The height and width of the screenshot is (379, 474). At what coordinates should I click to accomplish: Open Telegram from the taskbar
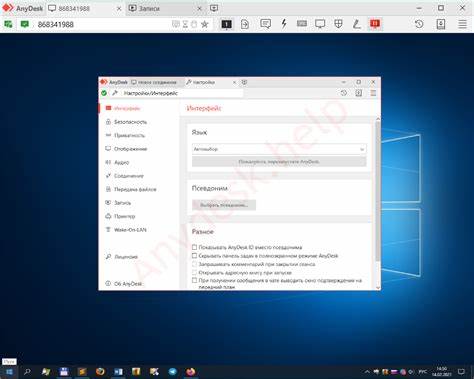[x=172, y=372]
